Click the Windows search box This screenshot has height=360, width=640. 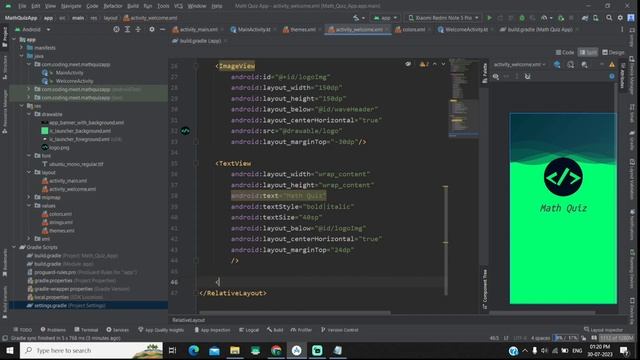[91, 350]
